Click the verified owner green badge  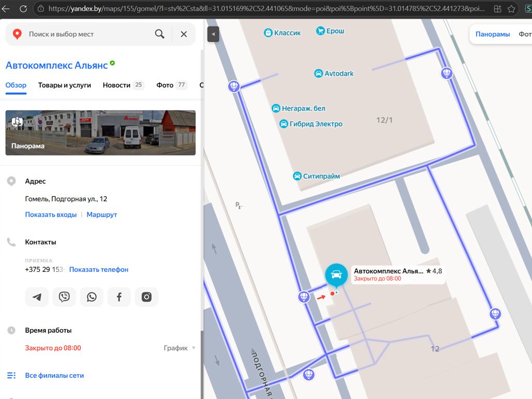[x=112, y=63]
